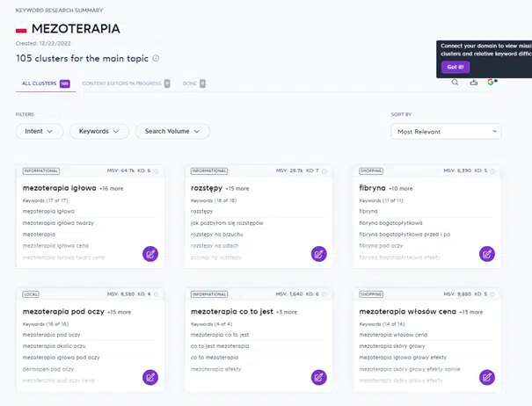Open editor for mezoterapia pod oczy cluster

click(x=150, y=377)
